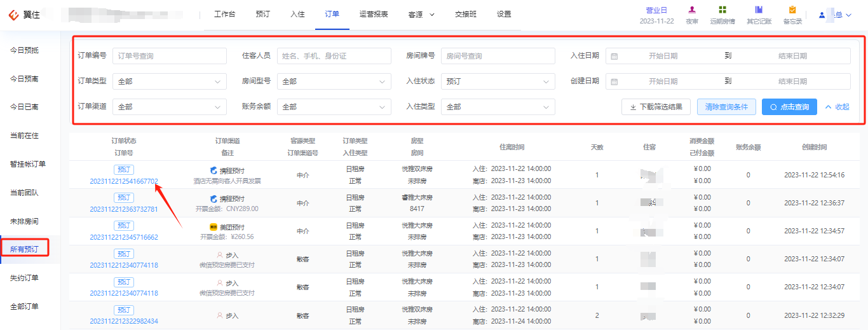Open 订单渠道 dropdown

pos(170,107)
